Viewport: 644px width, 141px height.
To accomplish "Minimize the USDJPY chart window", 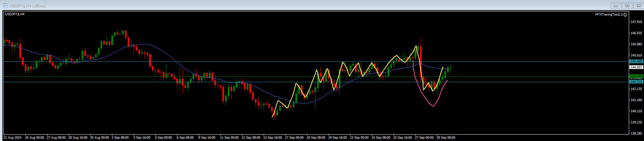I will click(616, 6).
